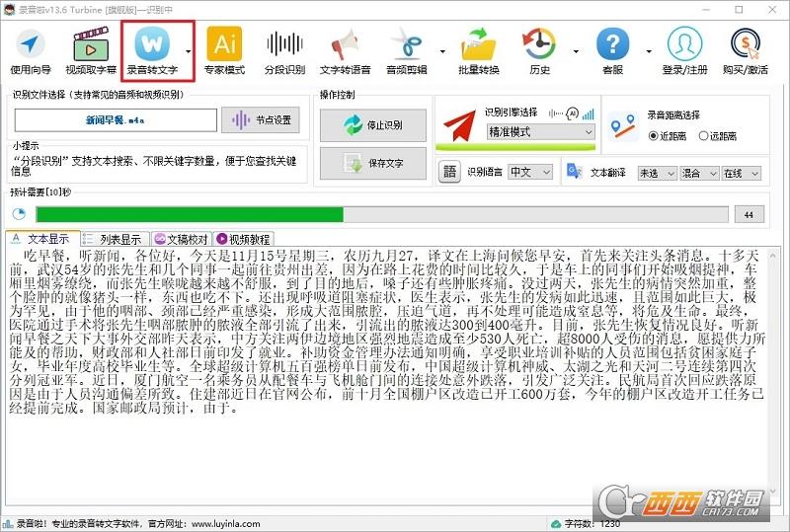The height and width of the screenshot is (532, 790).
Task: Maximize the 录音啦 window
Action: pyautogui.click(x=739, y=9)
